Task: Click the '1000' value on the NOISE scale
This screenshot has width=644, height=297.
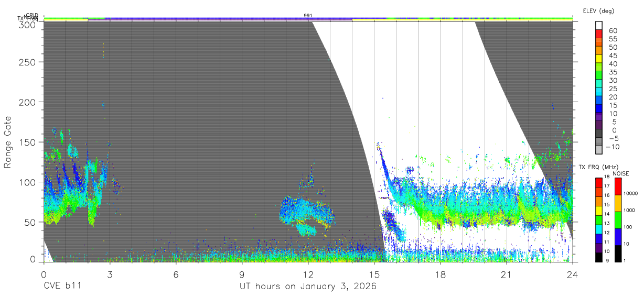Action: (629, 210)
